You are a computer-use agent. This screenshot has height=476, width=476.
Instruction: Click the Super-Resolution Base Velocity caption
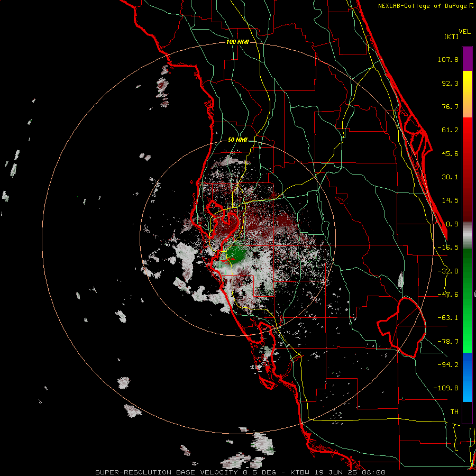(x=240, y=472)
